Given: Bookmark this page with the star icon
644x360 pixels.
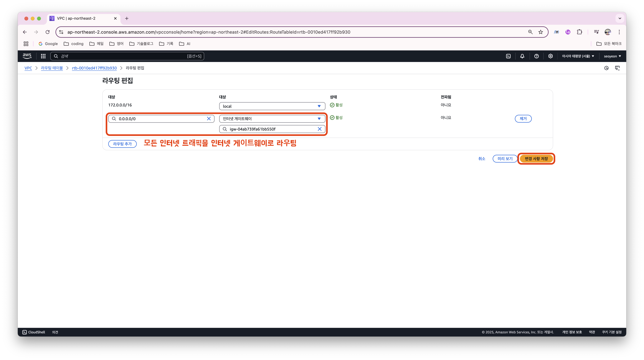Looking at the screenshot, I should (x=541, y=32).
